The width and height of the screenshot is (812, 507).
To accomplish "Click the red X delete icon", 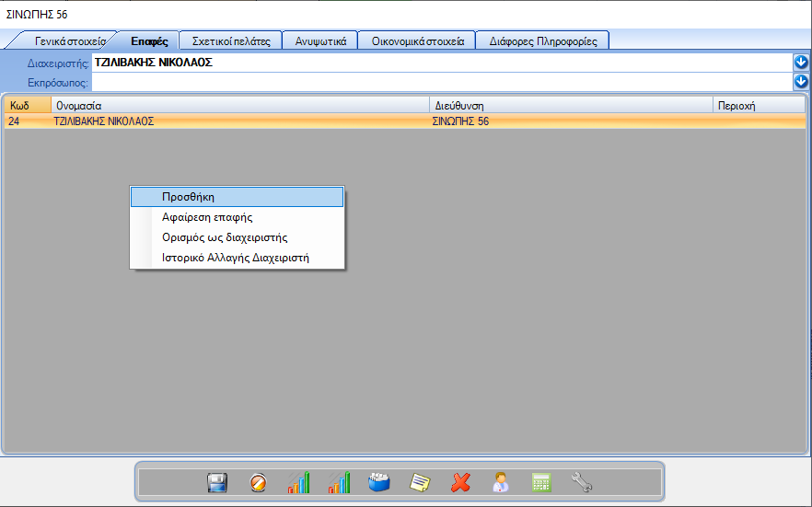I will pyautogui.click(x=460, y=482).
